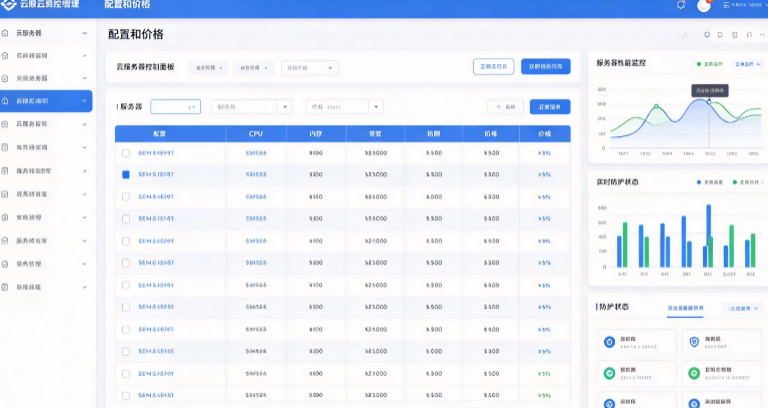Click the round user avatar in header

click(704, 6)
